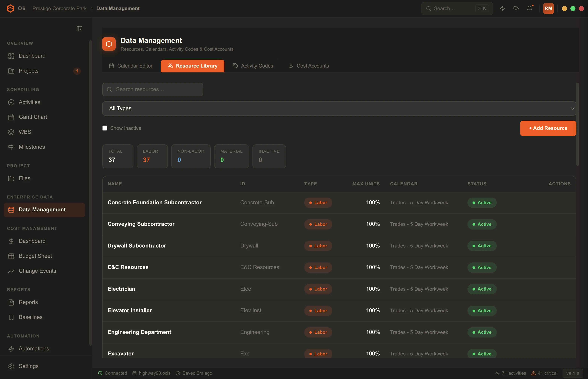The image size is (588, 379).
Task: Click the Projects sidebar icon
Action: pyautogui.click(x=11, y=71)
